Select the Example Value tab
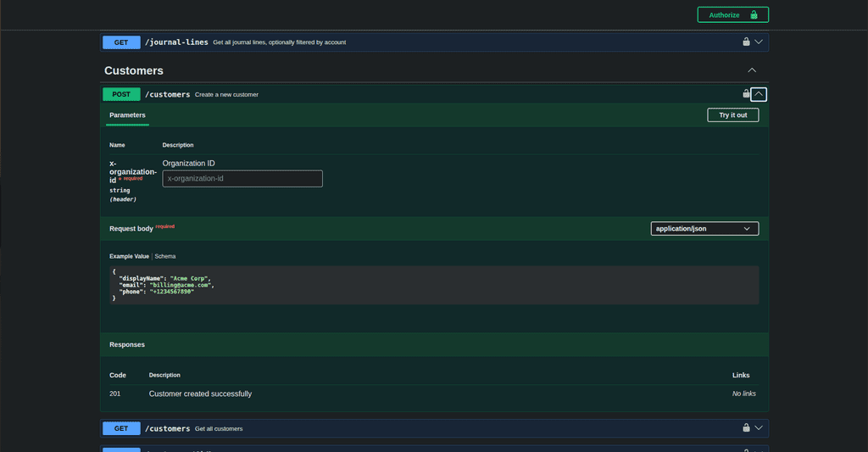Viewport: 868px width, 452px height. click(x=129, y=256)
